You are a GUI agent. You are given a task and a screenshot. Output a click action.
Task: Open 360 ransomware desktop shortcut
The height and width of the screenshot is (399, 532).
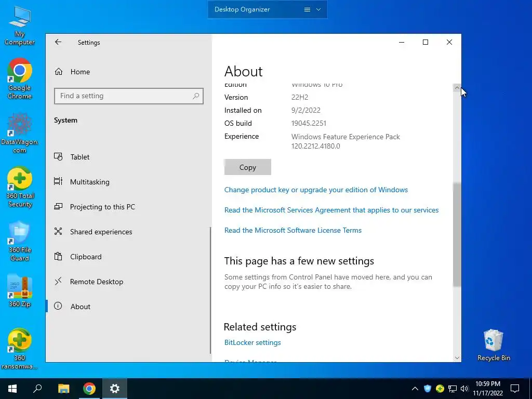[x=19, y=349]
